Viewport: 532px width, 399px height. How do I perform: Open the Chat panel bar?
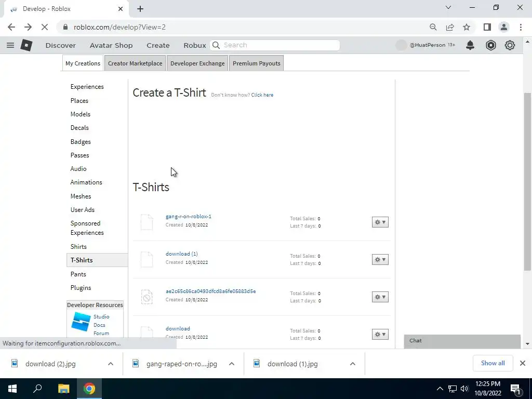pyautogui.click(x=462, y=341)
